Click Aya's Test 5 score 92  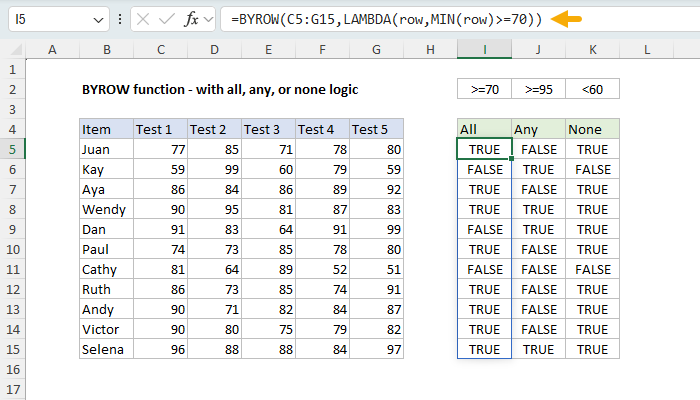point(377,189)
